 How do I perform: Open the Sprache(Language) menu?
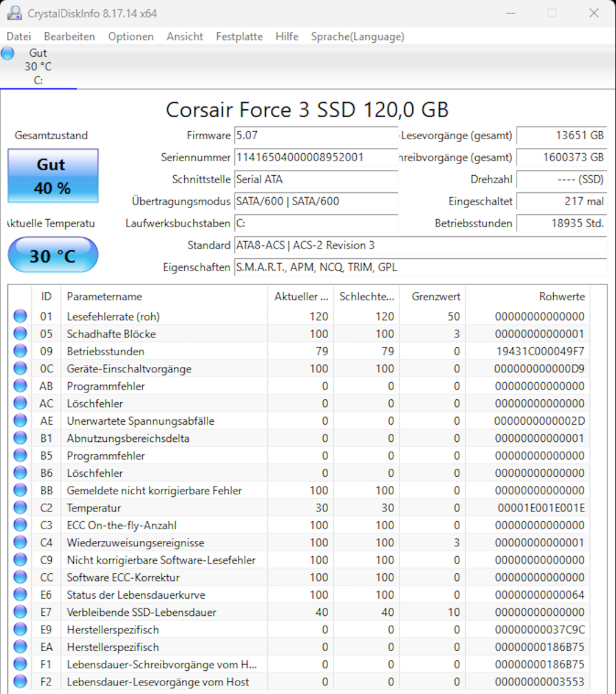tap(358, 37)
